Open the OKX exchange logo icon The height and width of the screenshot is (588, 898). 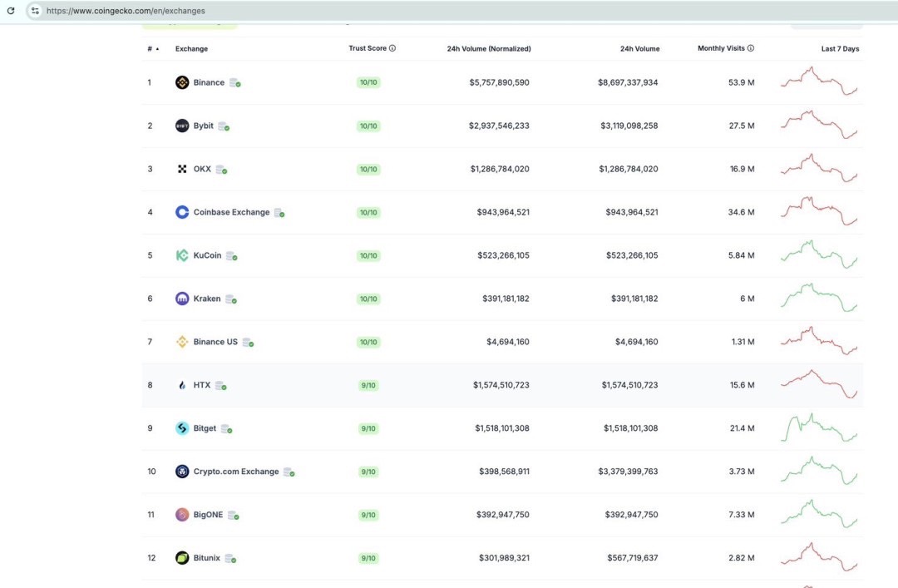182,169
